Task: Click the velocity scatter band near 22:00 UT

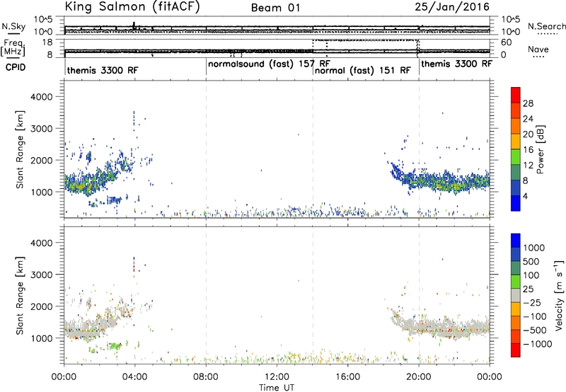Action: coord(455,328)
